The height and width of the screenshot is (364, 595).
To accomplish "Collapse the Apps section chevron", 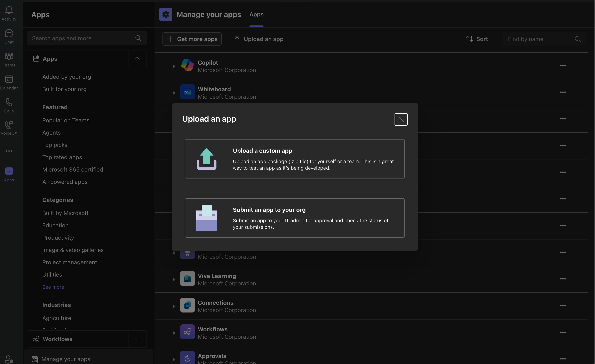I will pyautogui.click(x=137, y=59).
